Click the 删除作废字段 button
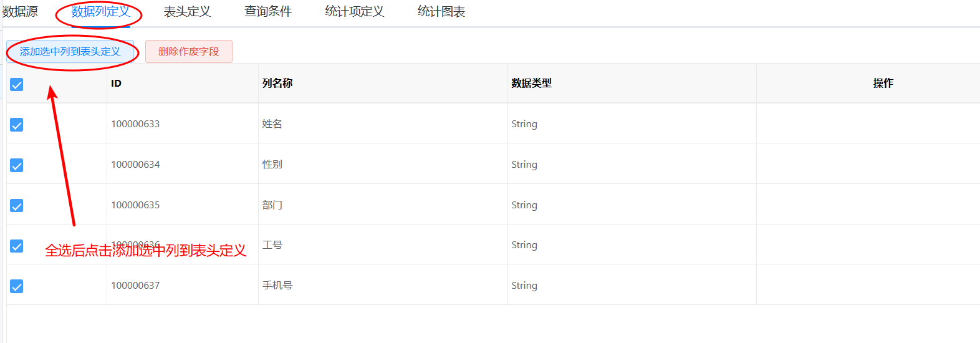The height and width of the screenshot is (343, 980). point(189,52)
